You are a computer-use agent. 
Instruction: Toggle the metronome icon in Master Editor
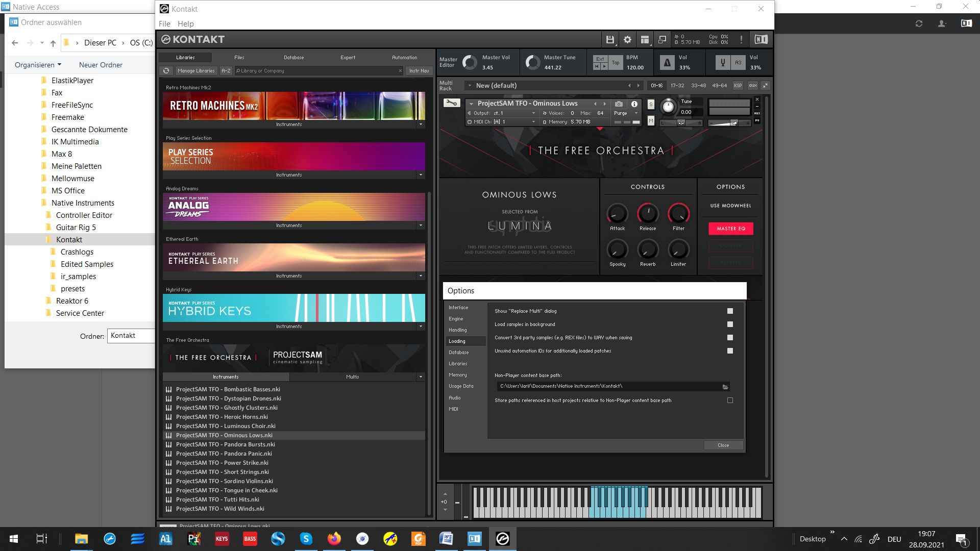pyautogui.click(x=667, y=62)
